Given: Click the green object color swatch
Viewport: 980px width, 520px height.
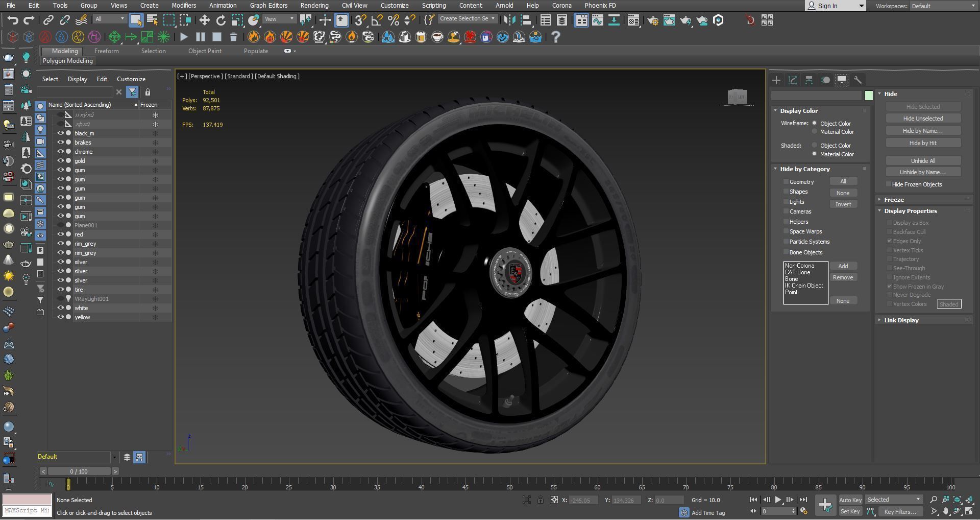Looking at the screenshot, I should point(869,96).
